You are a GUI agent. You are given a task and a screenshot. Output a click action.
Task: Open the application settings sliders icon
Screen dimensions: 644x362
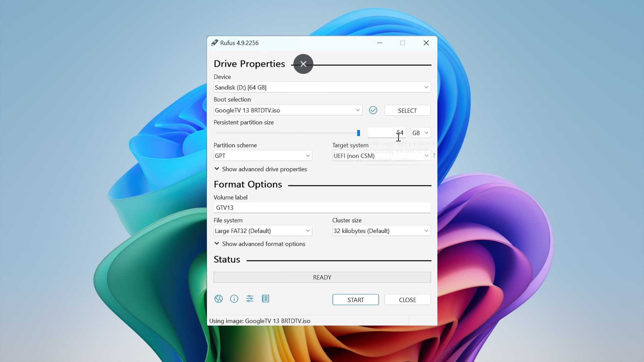click(250, 299)
